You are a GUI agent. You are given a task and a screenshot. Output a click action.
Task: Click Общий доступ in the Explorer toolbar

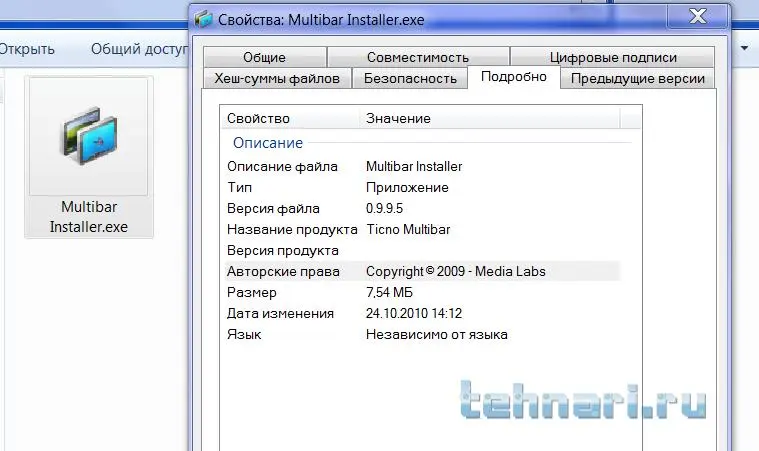139,49
